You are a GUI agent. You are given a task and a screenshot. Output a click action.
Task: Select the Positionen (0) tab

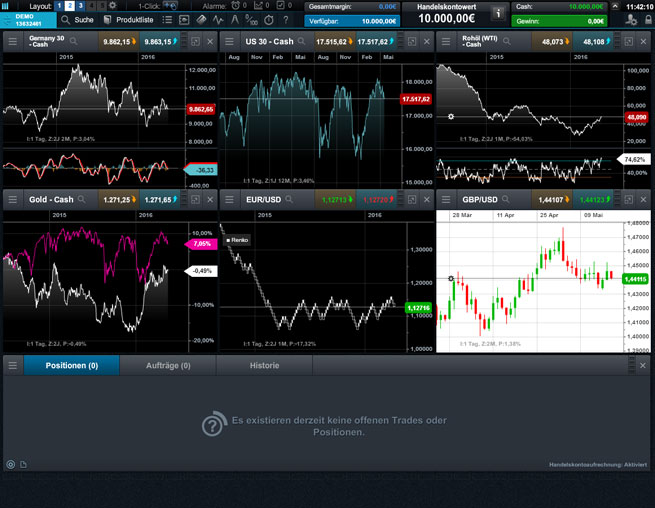tap(72, 366)
